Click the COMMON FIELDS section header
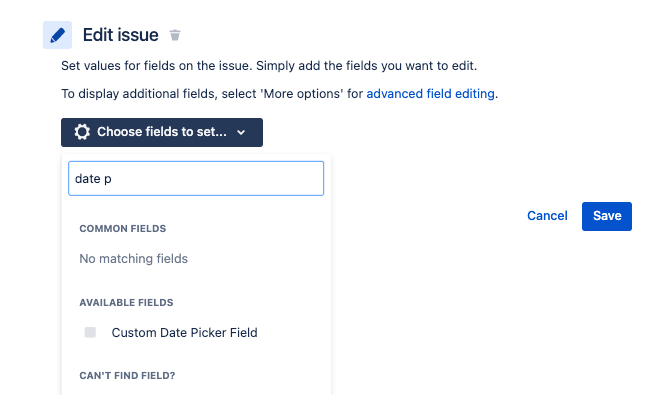The height and width of the screenshot is (395, 667). tap(123, 229)
